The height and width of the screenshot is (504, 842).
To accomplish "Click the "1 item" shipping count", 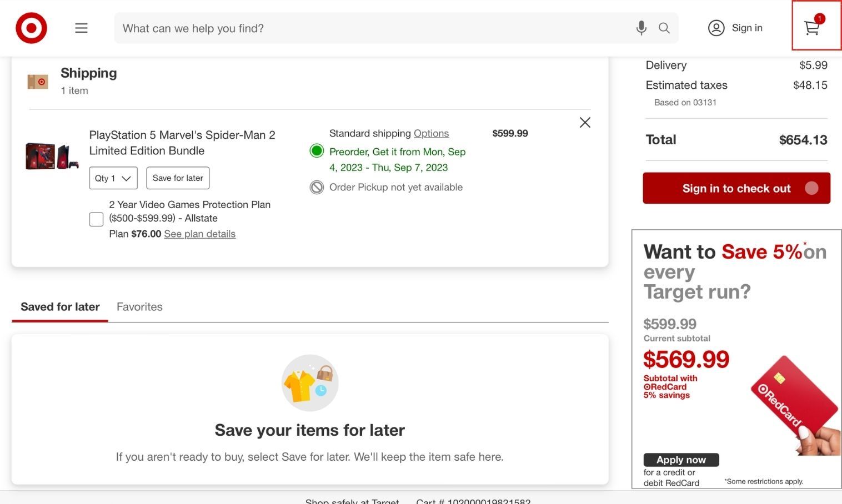I will (74, 90).
